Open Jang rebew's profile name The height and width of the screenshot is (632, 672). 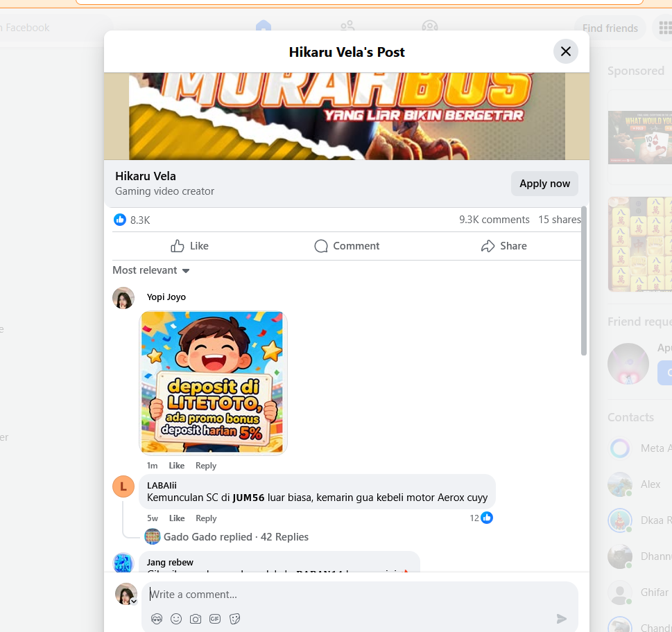point(170,563)
